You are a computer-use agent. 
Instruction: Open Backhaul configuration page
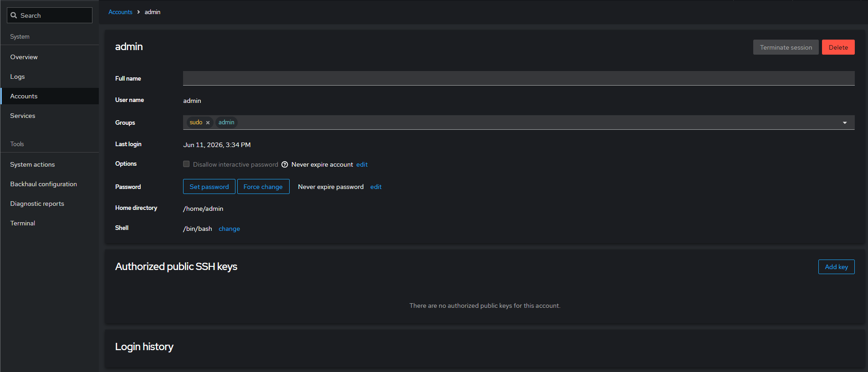[x=50, y=184]
